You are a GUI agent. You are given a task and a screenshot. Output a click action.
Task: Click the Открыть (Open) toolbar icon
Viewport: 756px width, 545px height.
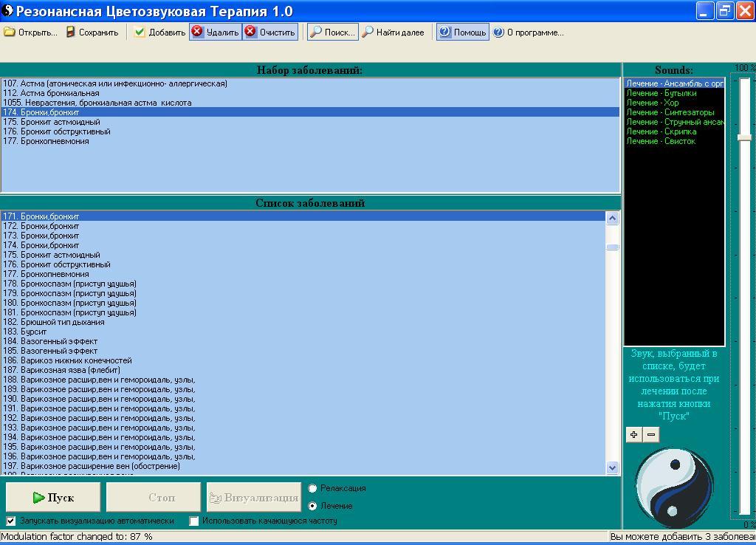10,32
